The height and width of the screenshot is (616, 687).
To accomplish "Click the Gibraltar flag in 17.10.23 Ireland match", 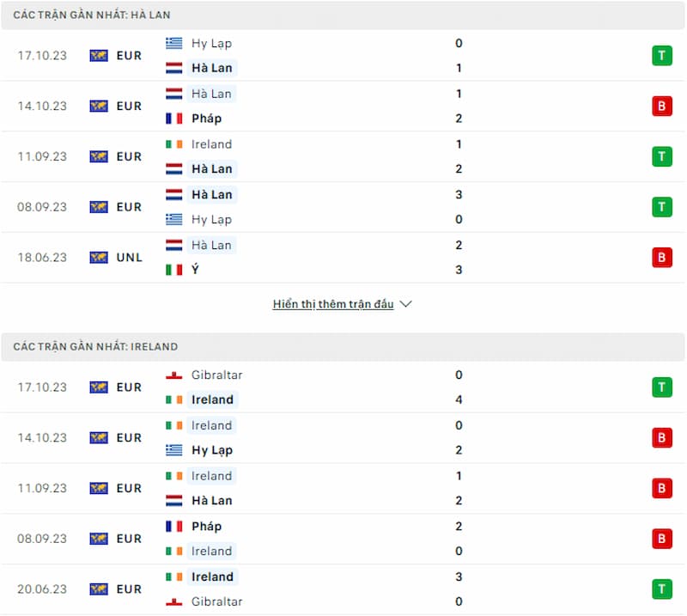I will 174,375.
